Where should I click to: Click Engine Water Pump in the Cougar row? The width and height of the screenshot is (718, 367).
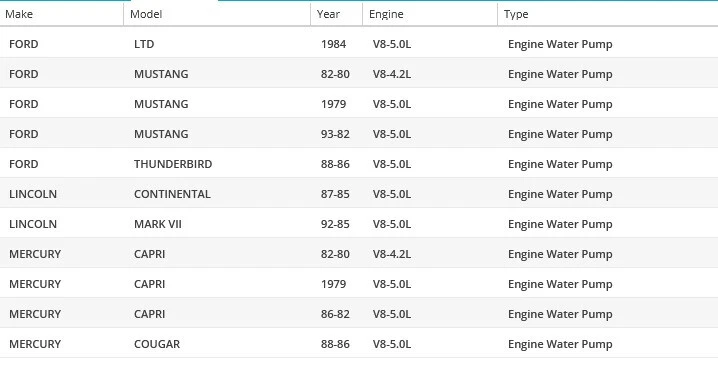pos(560,345)
